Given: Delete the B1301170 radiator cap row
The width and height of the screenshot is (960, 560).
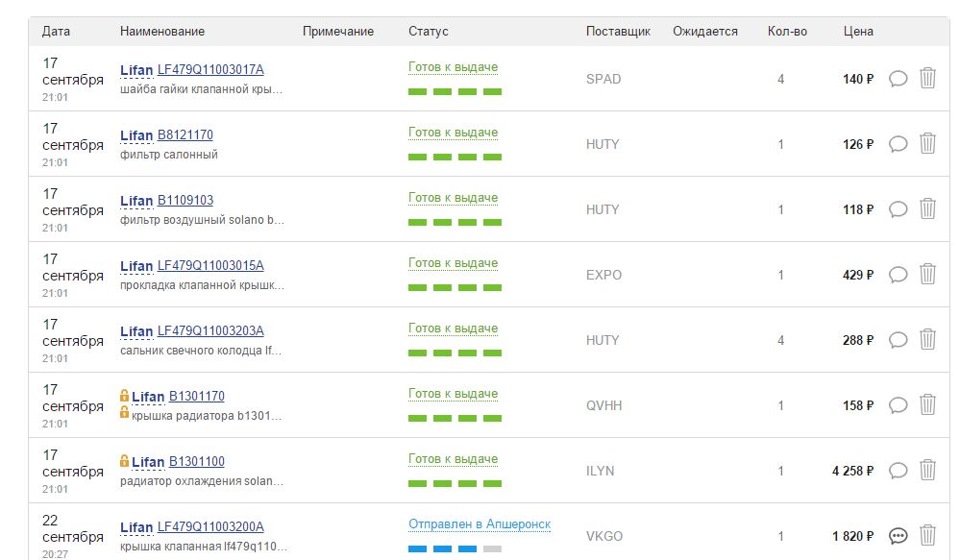Looking at the screenshot, I should tap(928, 405).
